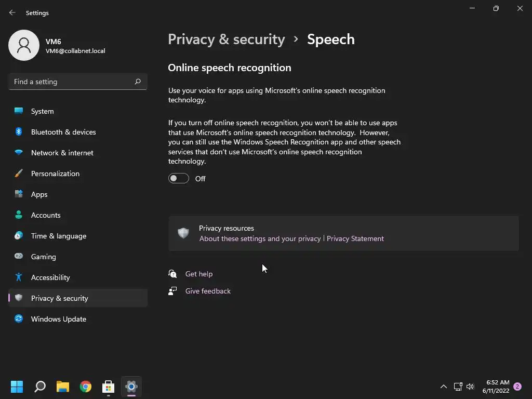Select Gaming in the sidebar
Image resolution: width=532 pixels, height=399 pixels.
pos(44,257)
